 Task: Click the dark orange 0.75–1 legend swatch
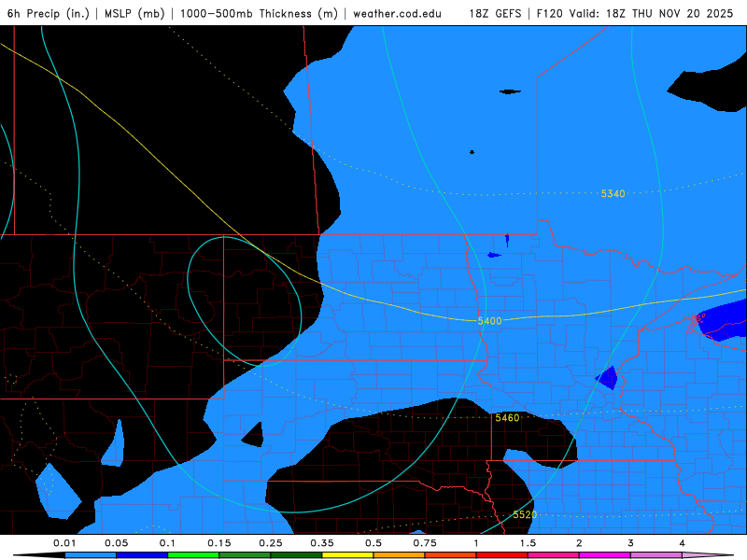coord(451,555)
